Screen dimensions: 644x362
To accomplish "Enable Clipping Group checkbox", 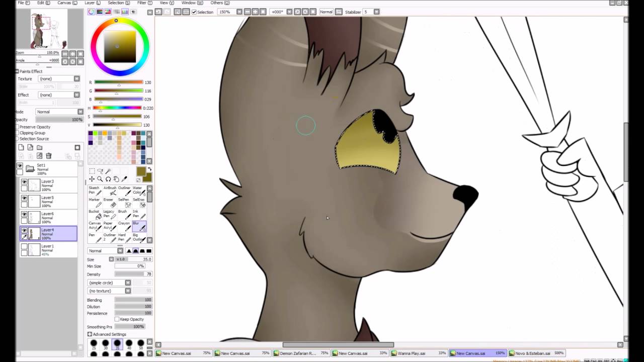I will point(18,133).
